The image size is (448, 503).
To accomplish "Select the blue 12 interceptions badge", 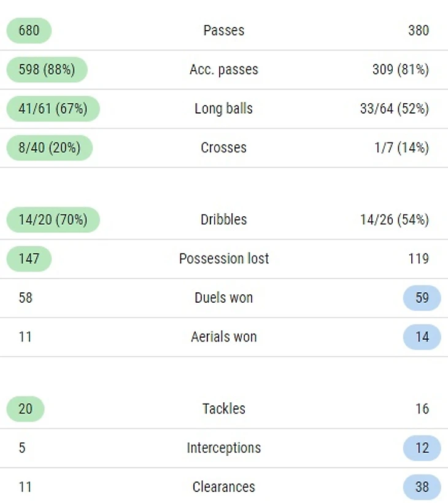I will click(x=422, y=448).
